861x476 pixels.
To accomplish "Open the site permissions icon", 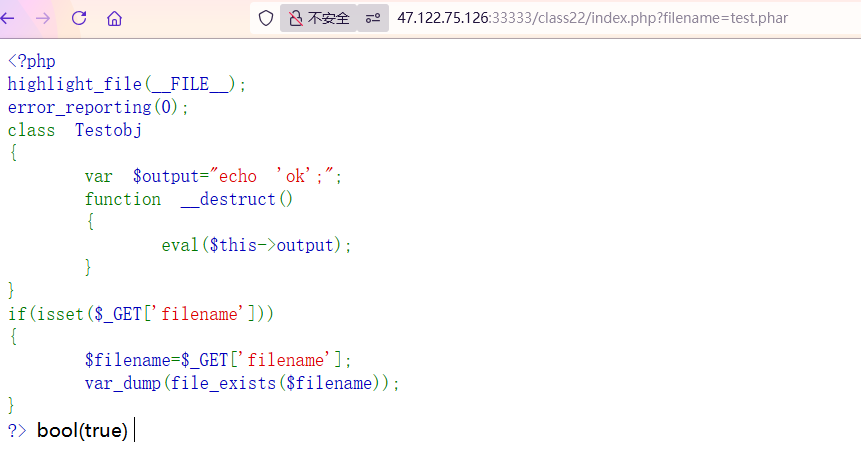I will click(373, 18).
